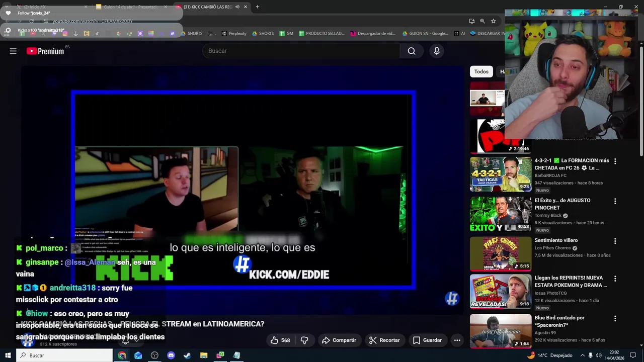Image resolution: width=644 pixels, height=362 pixels.
Task: Open the GUION SN - Google bookmark
Action: pyautogui.click(x=425, y=34)
